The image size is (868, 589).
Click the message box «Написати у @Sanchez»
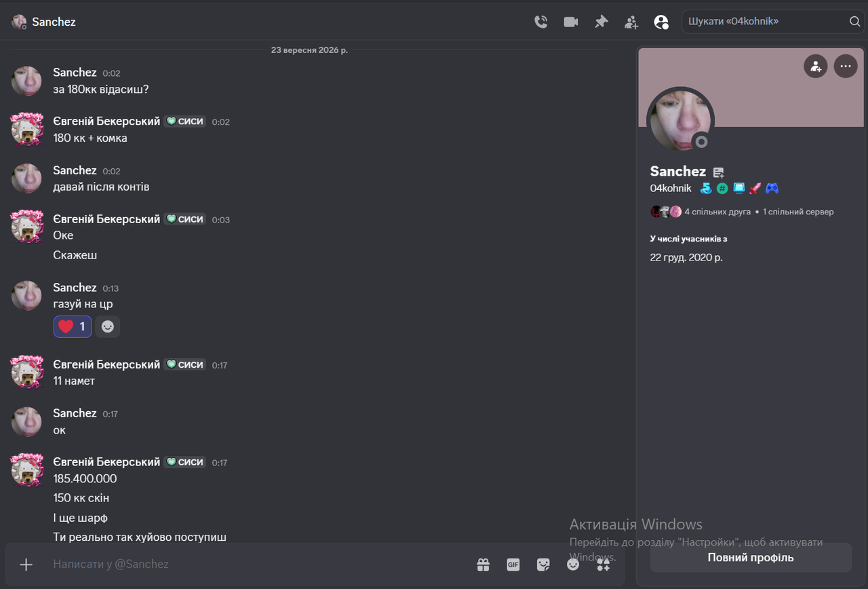tap(258, 565)
